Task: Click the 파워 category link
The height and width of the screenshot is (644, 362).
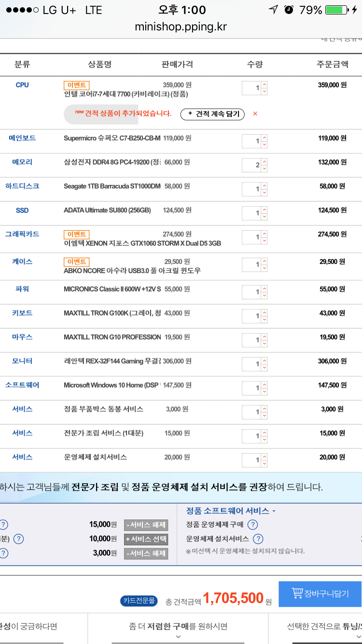Action: click(x=22, y=289)
